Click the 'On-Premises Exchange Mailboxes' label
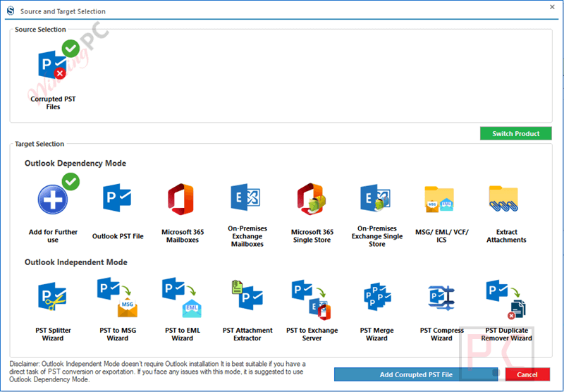The height and width of the screenshot is (392, 564). (x=247, y=236)
